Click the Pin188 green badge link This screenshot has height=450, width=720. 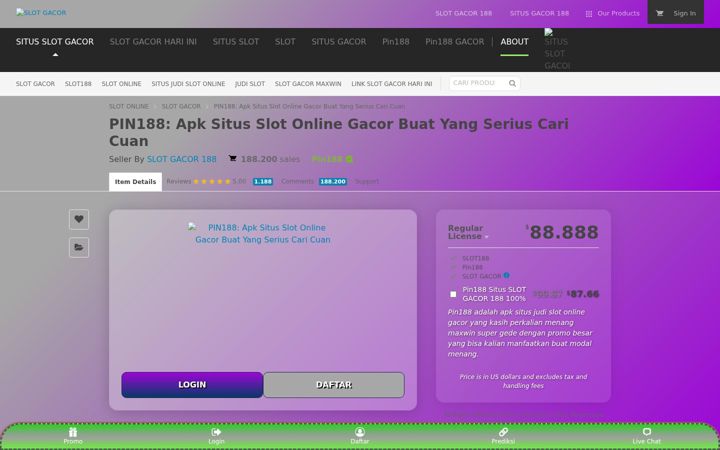point(332,159)
